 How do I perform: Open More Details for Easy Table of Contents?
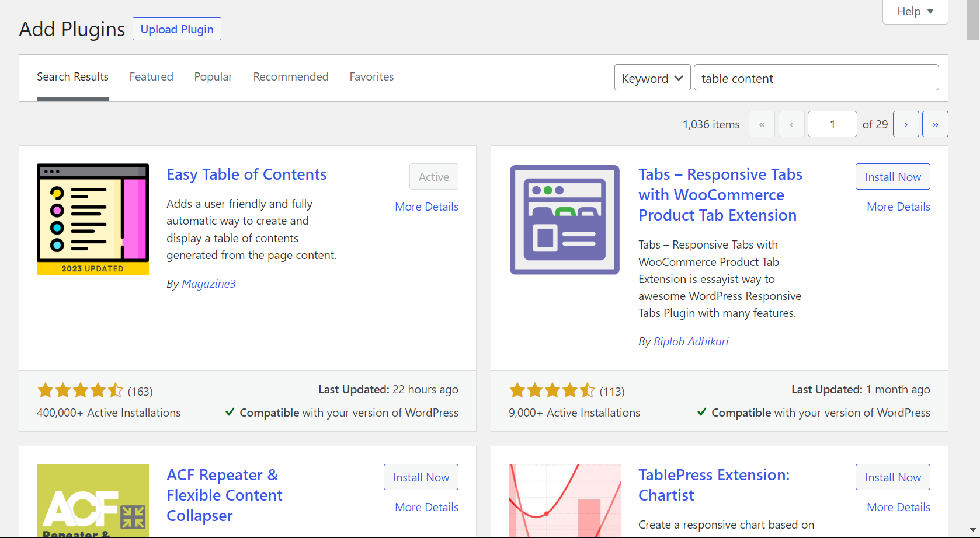[x=426, y=207]
